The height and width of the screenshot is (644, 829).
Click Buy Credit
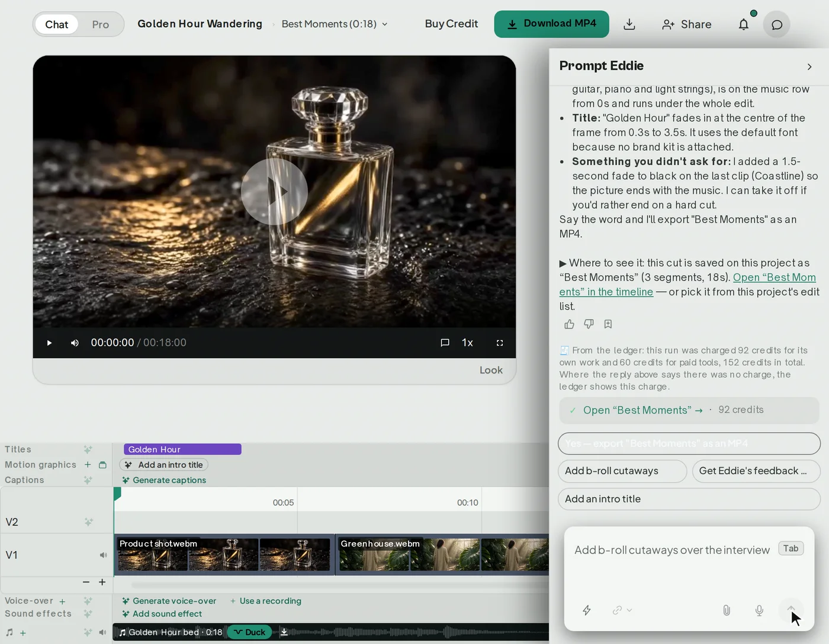[x=451, y=24]
